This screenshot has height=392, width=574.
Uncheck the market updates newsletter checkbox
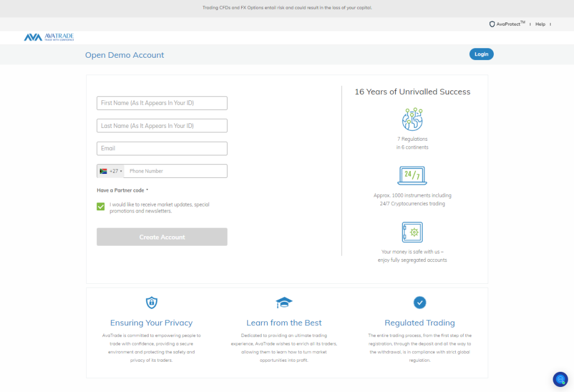[x=101, y=207]
